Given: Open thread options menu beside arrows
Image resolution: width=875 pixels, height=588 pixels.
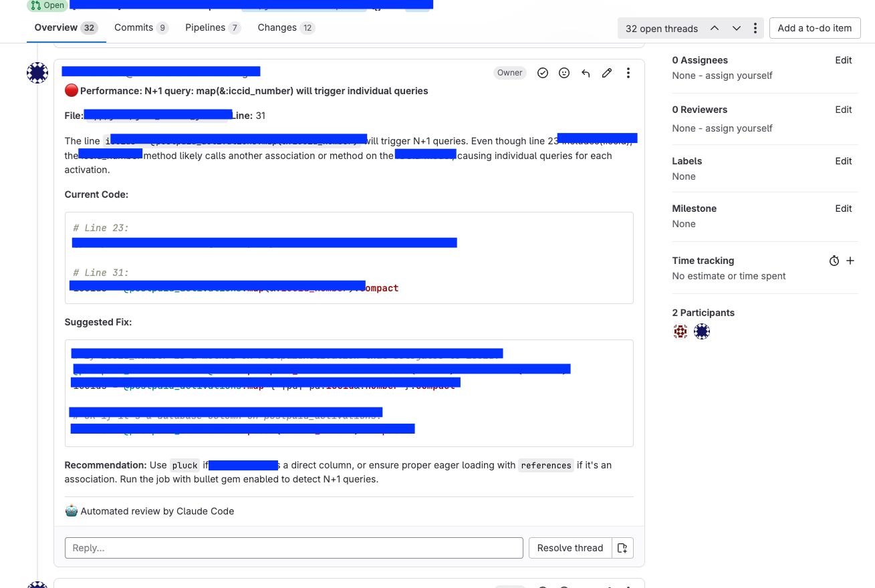Looking at the screenshot, I should tap(755, 28).
